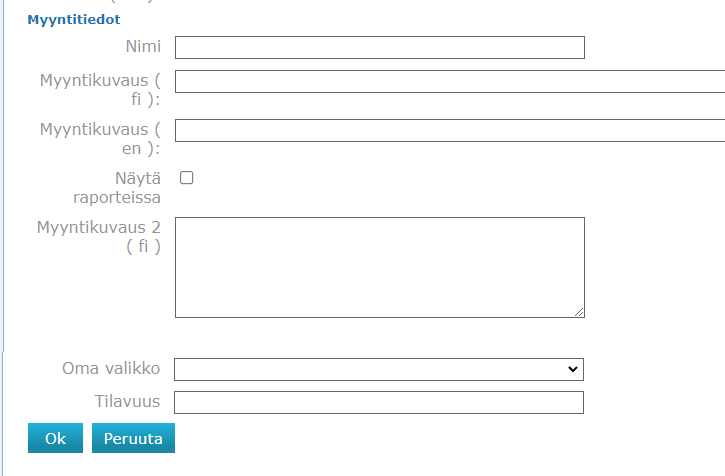Click the Oma valikko dropdown arrow
This screenshot has height=476, width=725.
[x=573, y=369]
